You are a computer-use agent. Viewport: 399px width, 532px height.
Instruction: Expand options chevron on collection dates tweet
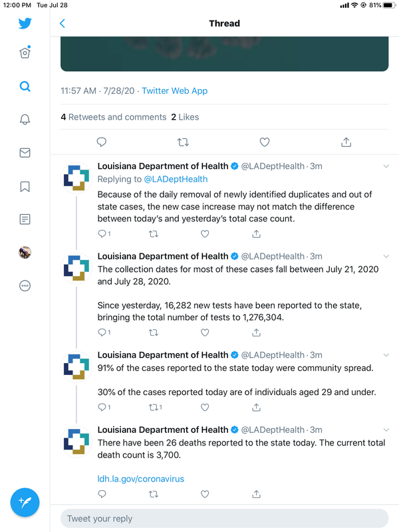click(386, 257)
